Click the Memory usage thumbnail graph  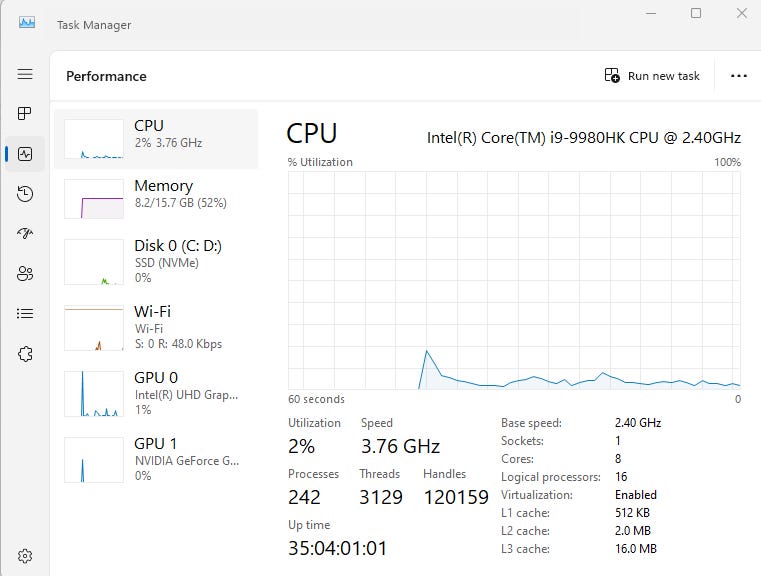94,199
